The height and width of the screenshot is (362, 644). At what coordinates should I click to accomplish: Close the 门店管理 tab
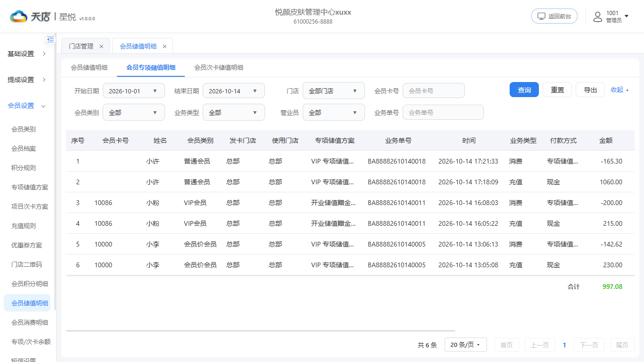click(101, 46)
